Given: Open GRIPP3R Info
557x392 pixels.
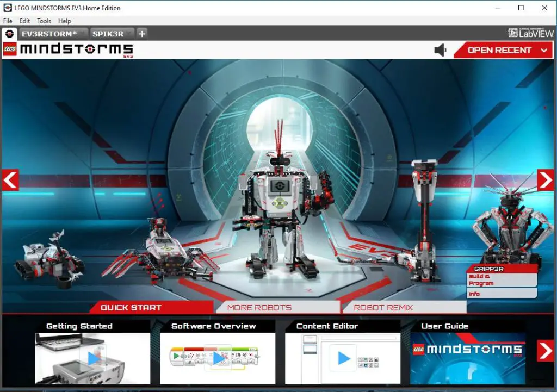Looking at the screenshot, I should click(x=502, y=294).
